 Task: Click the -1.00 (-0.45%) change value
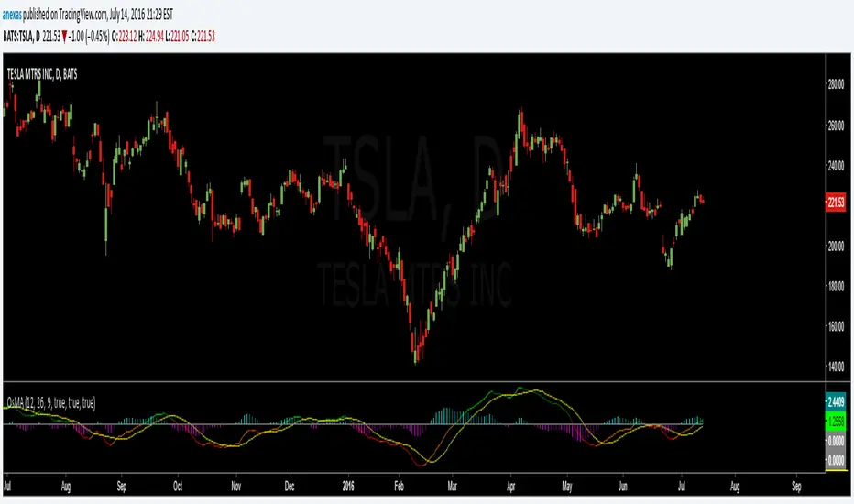pyautogui.click(x=89, y=37)
